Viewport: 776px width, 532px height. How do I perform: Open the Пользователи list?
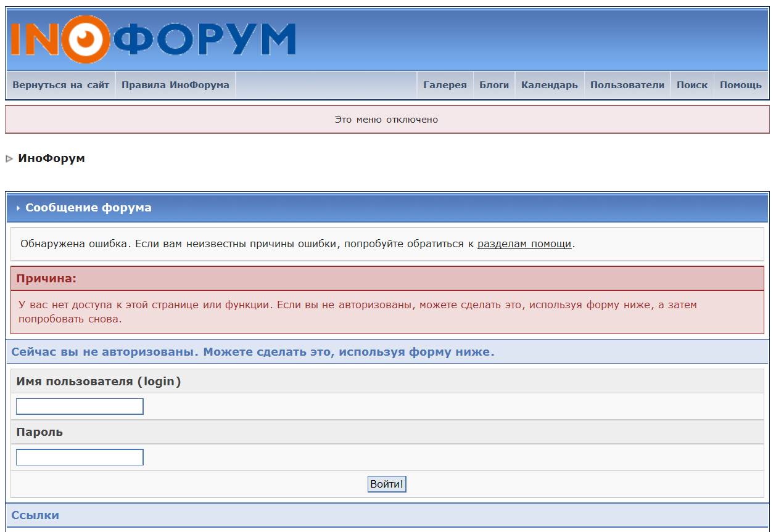click(x=627, y=85)
